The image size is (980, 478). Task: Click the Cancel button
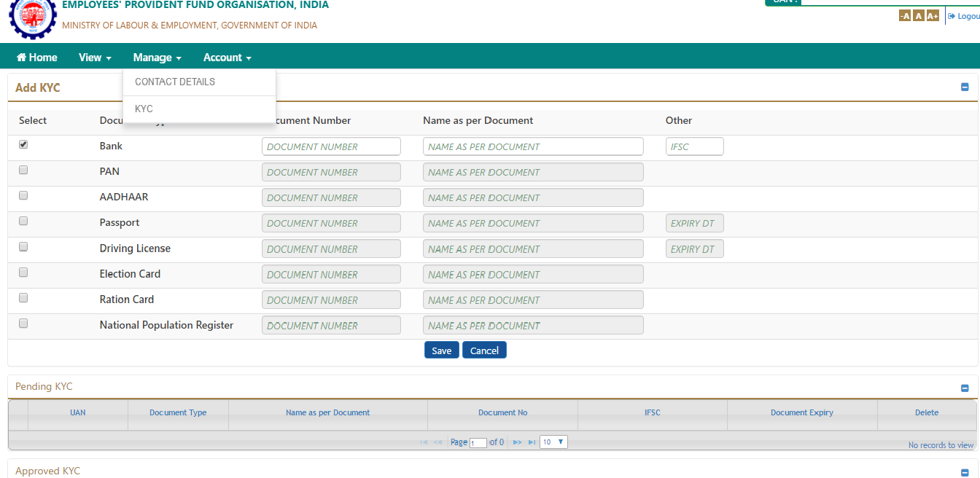click(x=484, y=350)
